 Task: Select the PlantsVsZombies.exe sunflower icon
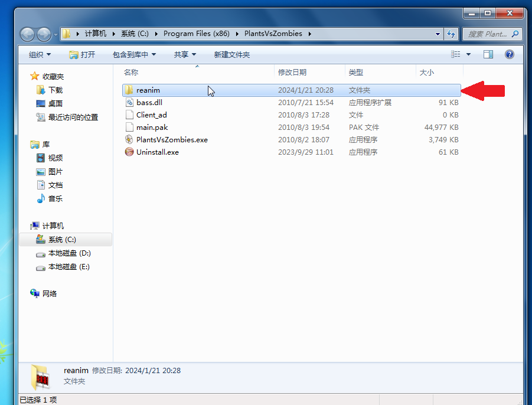(x=129, y=139)
